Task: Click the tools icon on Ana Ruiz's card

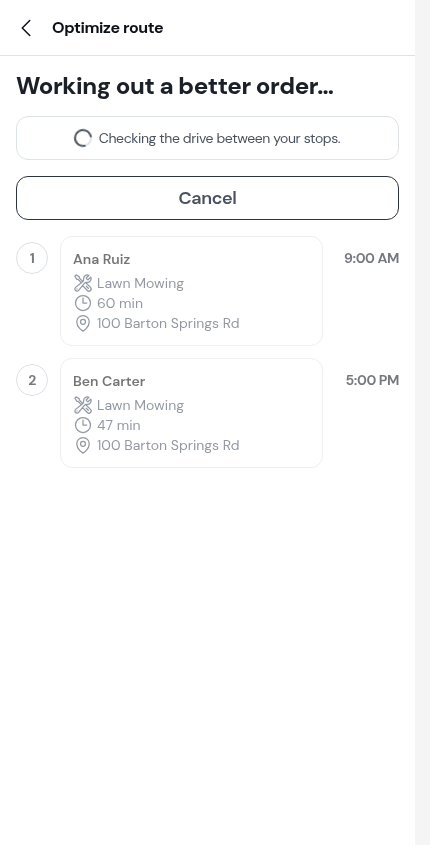Action: (82, 283)
